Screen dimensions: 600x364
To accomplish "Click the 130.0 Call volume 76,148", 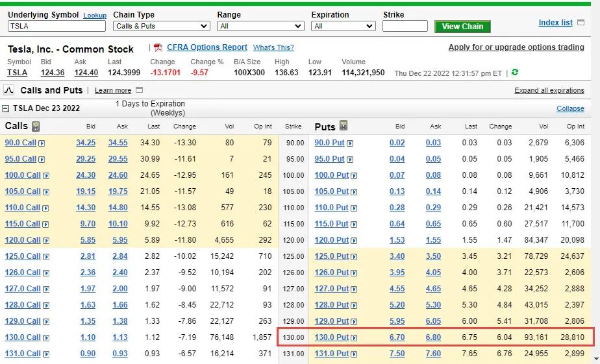I will 222,337.
